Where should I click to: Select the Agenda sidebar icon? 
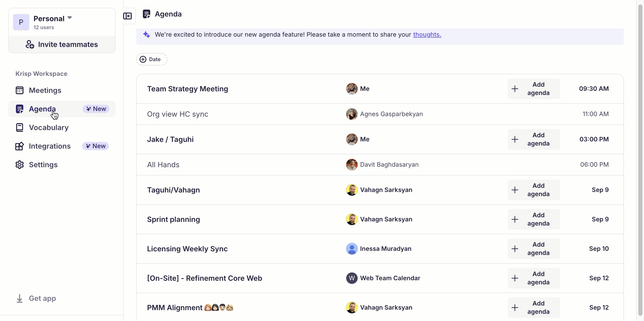pos(20,109)
